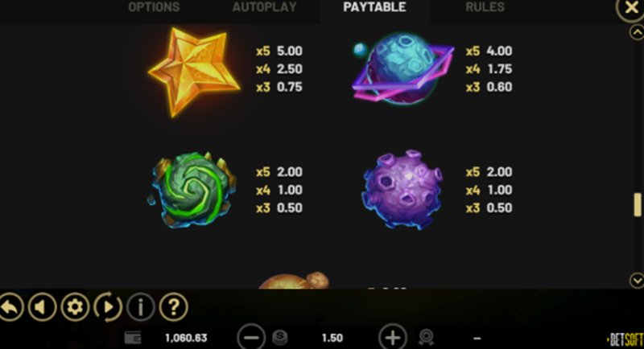Open the RULES tab
The image size is (644, 349).
[485, 7]
